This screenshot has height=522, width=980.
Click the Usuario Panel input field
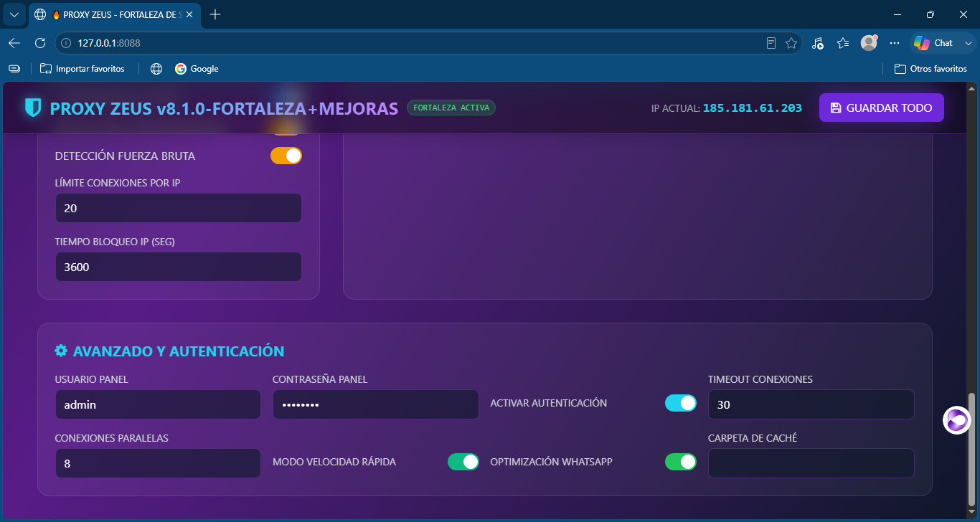click(158, 404)
